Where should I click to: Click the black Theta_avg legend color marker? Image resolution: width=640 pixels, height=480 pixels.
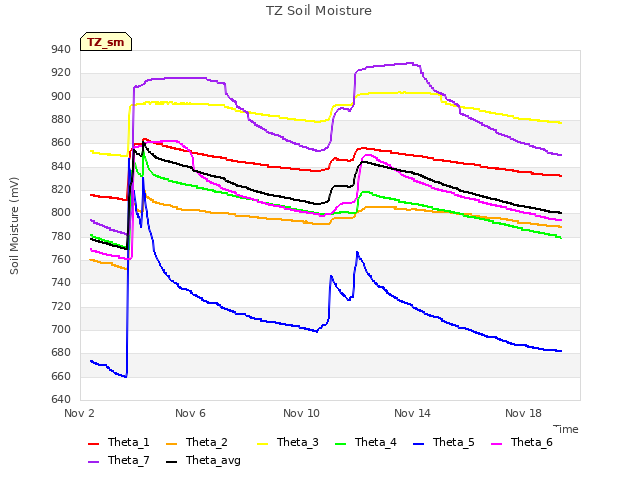(171, 462)
